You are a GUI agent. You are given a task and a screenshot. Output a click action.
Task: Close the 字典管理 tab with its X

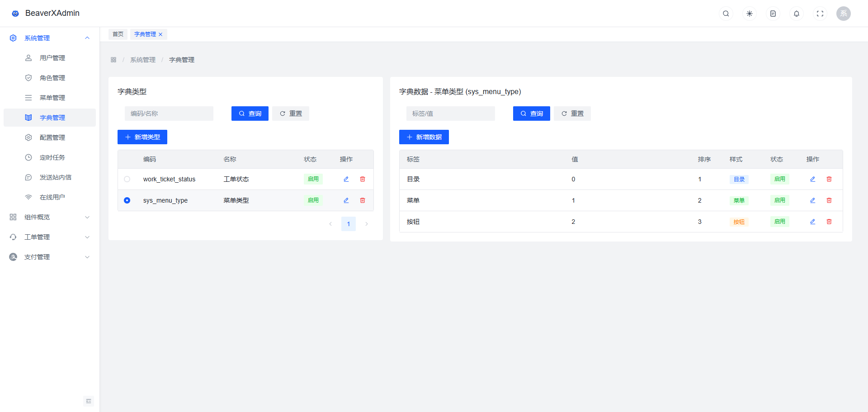[160, 34]
